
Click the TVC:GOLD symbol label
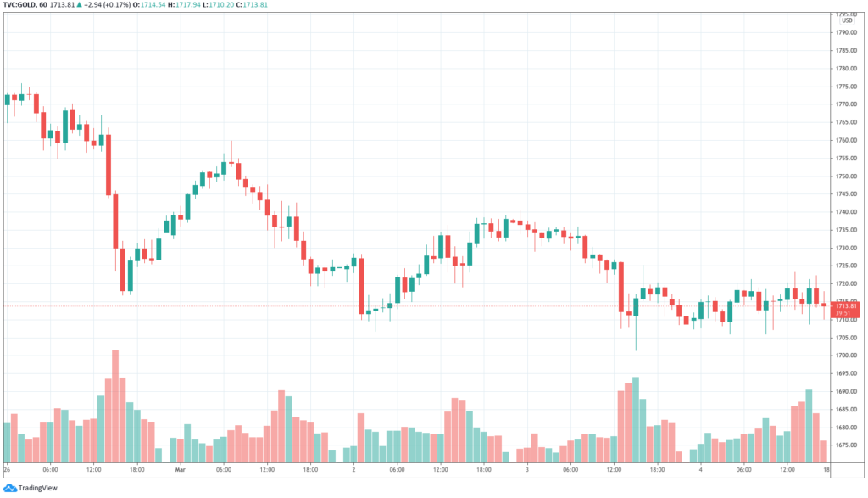pos(19,4)
